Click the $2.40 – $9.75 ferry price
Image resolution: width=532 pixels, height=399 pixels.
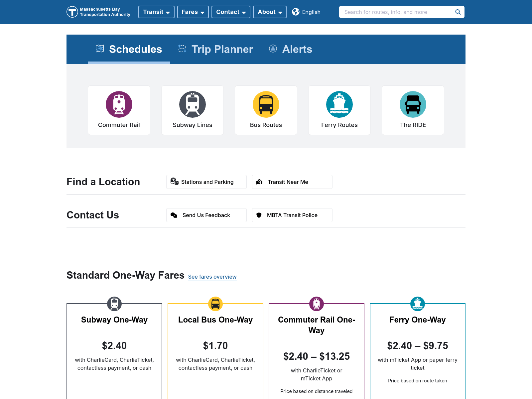click(418, 346)
